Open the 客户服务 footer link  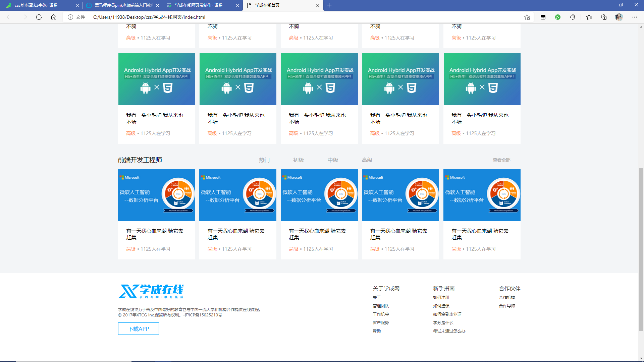point(381,323)
